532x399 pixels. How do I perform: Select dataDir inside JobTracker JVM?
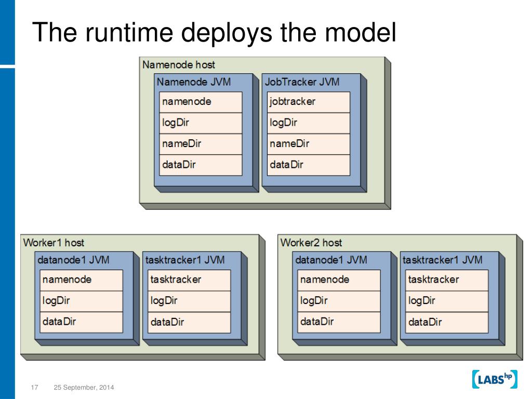click(309, 165)
